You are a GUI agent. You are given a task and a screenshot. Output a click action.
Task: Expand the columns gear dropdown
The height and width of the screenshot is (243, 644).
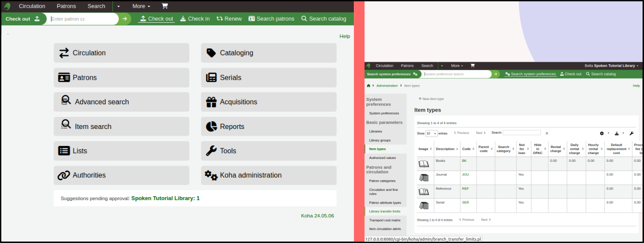604,133
